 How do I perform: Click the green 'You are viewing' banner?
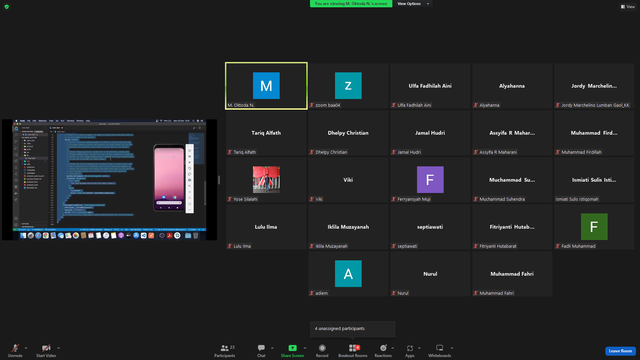coord(351,4)
